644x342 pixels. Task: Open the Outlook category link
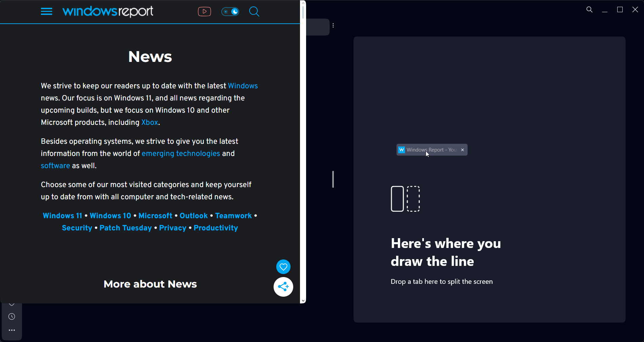point(194,216)
